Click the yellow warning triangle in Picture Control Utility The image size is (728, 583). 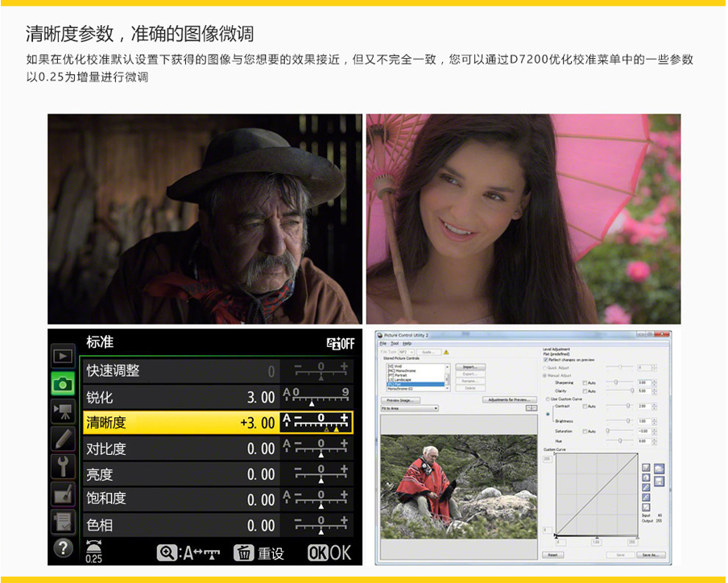click(x=445, y=352)
